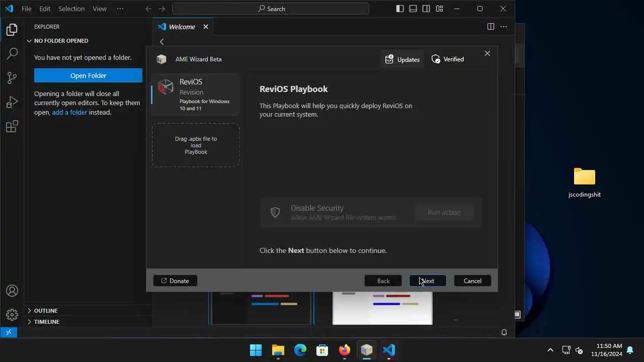644x362 pixels.
Task: Select the dark theme preview thumbnail
Action: (x=261, y=308)
